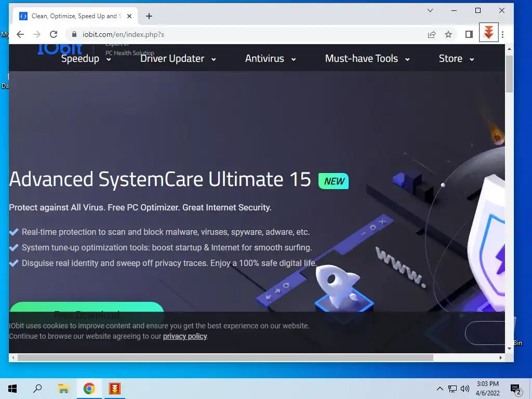The width and height of the screenshot is (532, 399).
Task: Open the Store menu
Action: point(450,59)
